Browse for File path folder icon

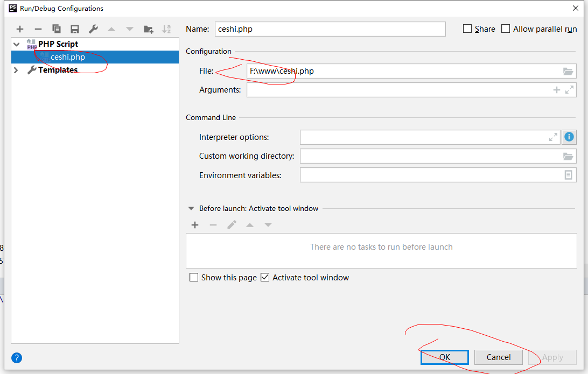tap(568, 71)
